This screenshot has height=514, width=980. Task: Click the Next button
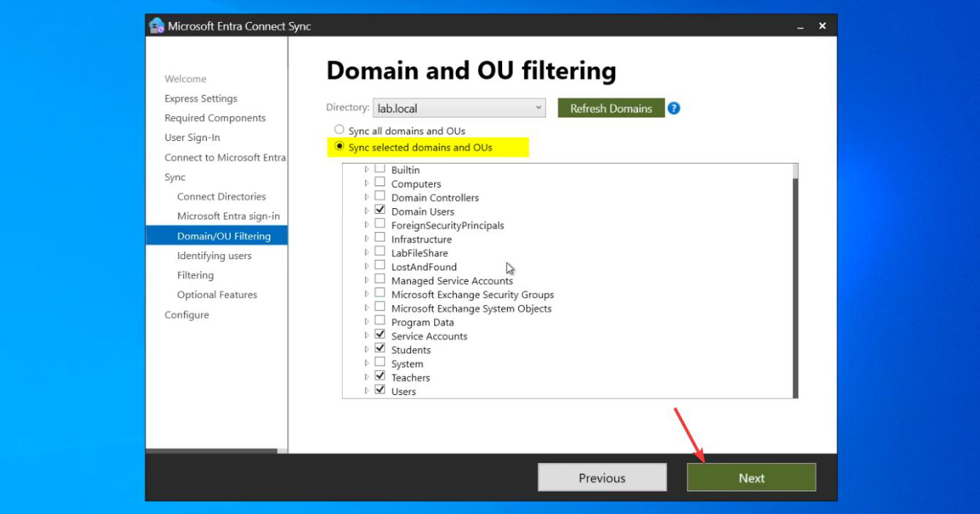[751, 477]
